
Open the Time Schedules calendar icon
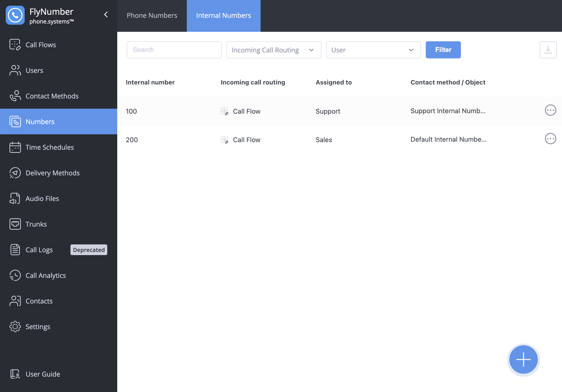[x=15, y=147]
